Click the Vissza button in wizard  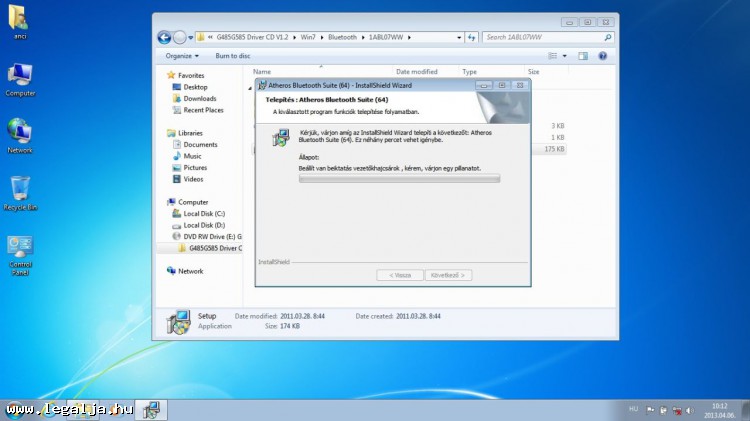pos(399,274)
